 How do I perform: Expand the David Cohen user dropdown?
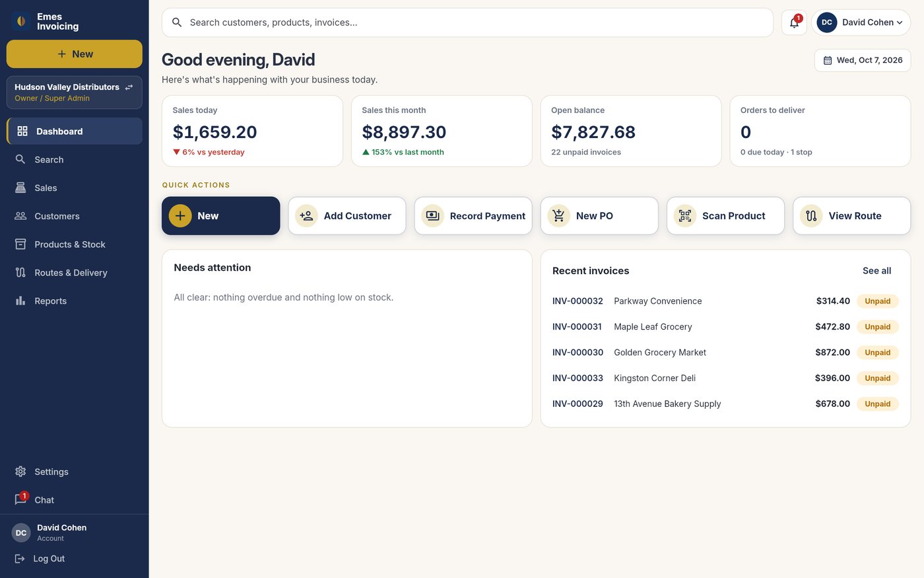point(861,22)
